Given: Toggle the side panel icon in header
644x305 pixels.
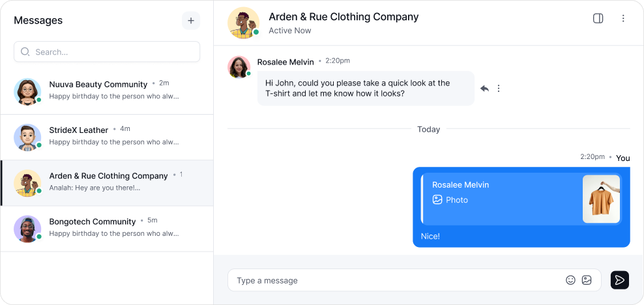Looking at the screenshot, I should click(x=598, y=18).
